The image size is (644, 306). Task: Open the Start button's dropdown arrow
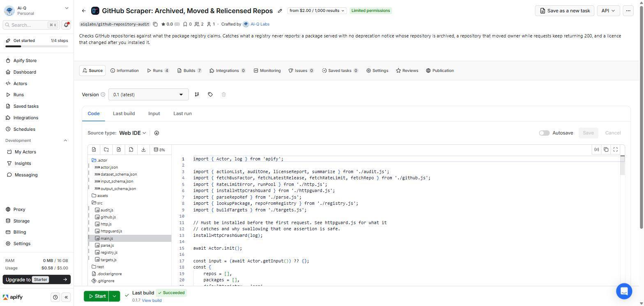point(115,296)
